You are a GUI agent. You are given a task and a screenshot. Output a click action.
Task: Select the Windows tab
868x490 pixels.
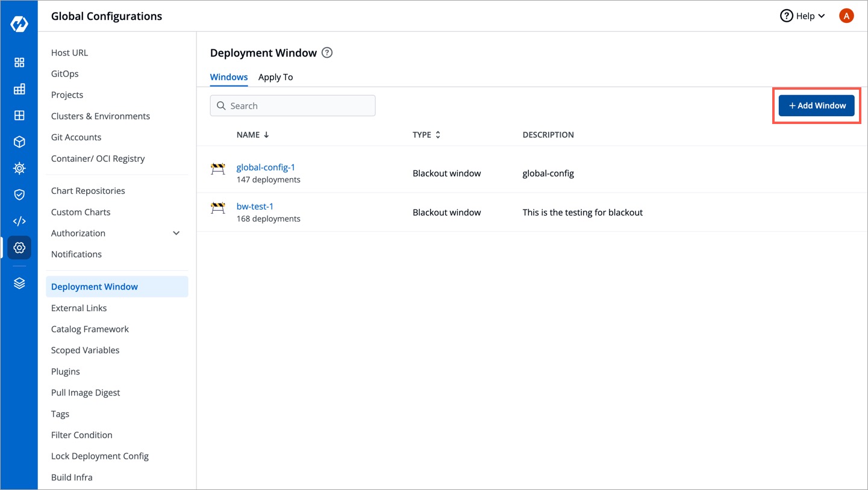point(229,77)
